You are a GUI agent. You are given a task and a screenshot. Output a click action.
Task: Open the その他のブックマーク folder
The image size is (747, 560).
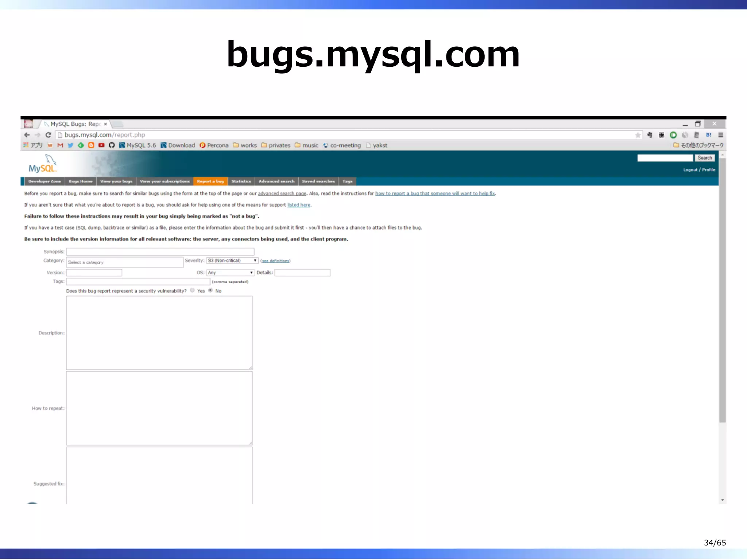698,145
